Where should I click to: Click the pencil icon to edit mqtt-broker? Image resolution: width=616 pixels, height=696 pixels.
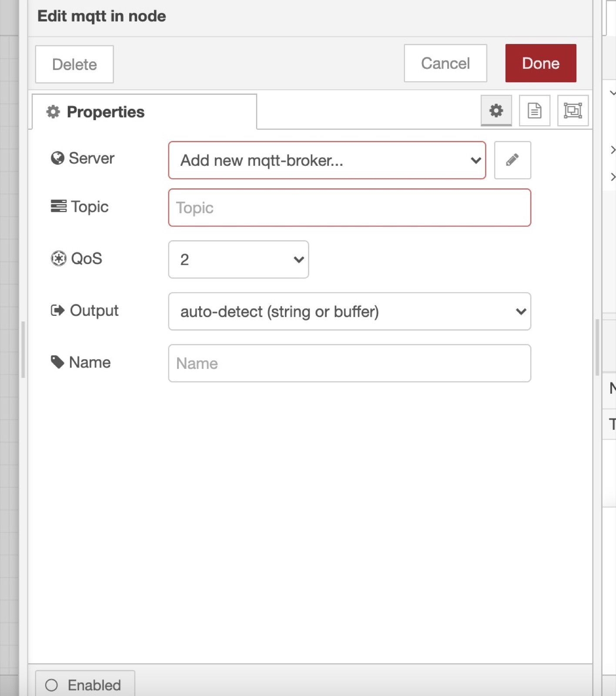[512, 160]
